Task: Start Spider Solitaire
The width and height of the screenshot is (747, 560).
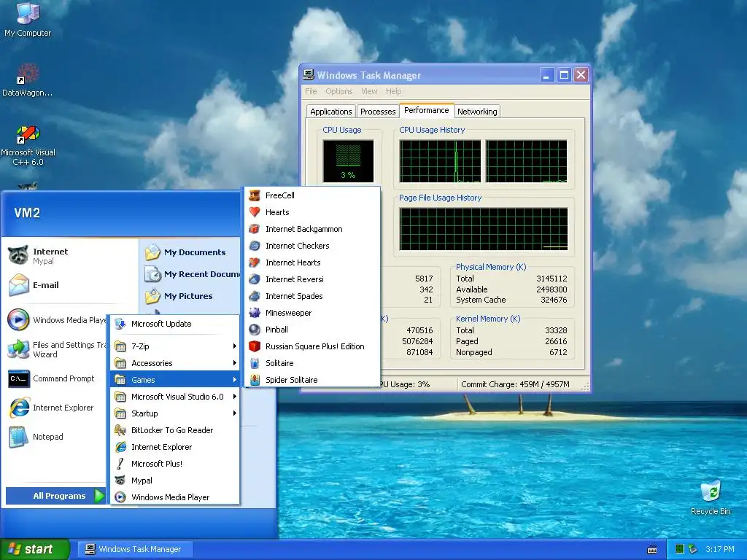Action: tap(312, 379)
